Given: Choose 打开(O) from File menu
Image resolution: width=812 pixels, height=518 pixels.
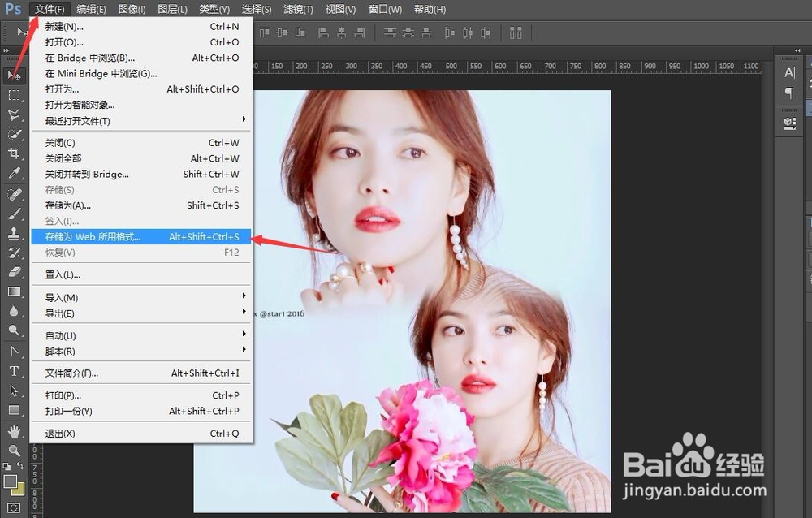Looking at the screenshot, I should tap(141, 42).
